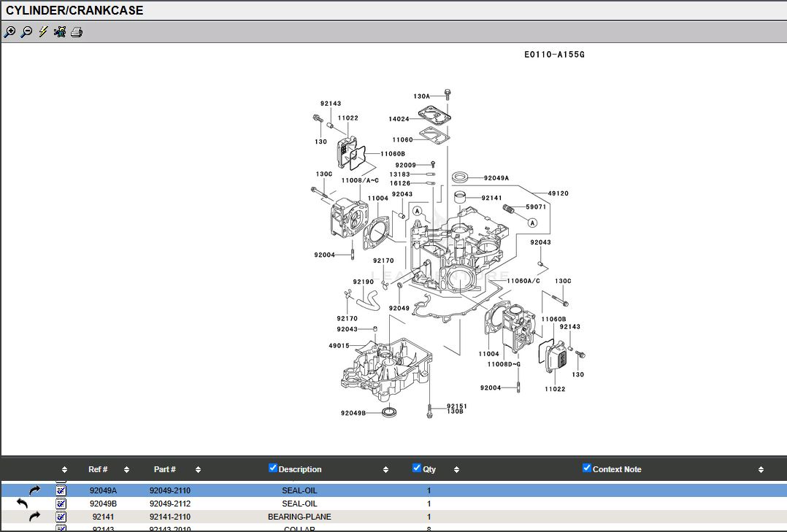Click the forward arrow icon on row 92141

(34, 517)
